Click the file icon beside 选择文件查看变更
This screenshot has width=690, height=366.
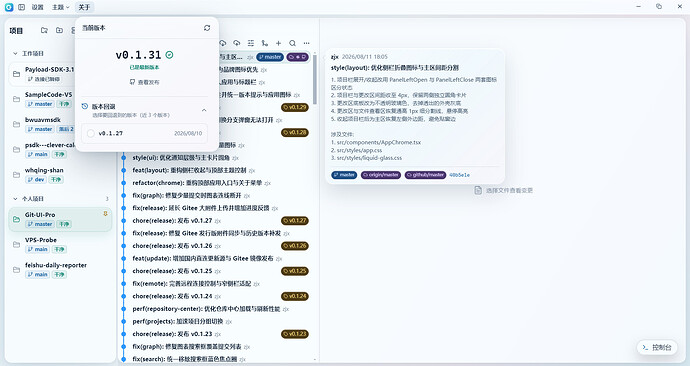click(478, 190)
